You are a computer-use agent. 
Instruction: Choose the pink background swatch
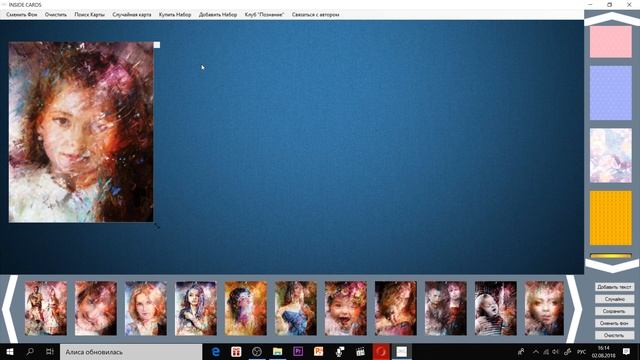click(611, 42)
